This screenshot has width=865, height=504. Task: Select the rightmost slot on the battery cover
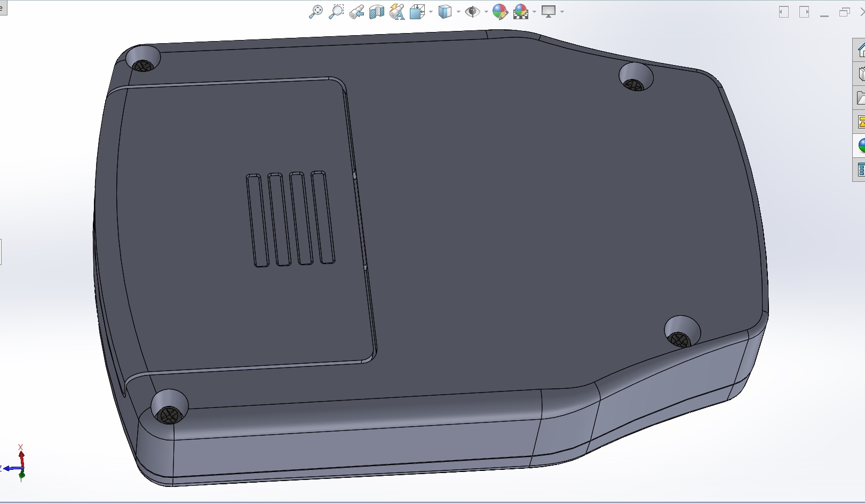click(322, 217)
